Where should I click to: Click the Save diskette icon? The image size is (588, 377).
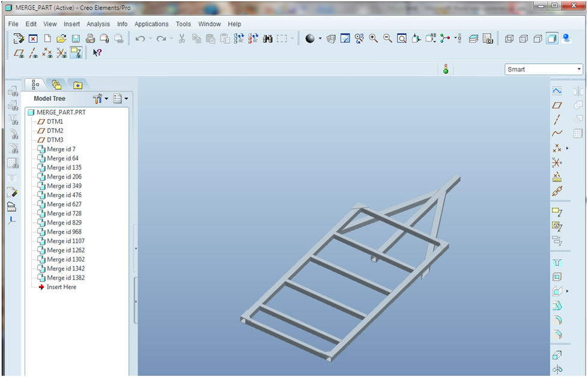76,38
